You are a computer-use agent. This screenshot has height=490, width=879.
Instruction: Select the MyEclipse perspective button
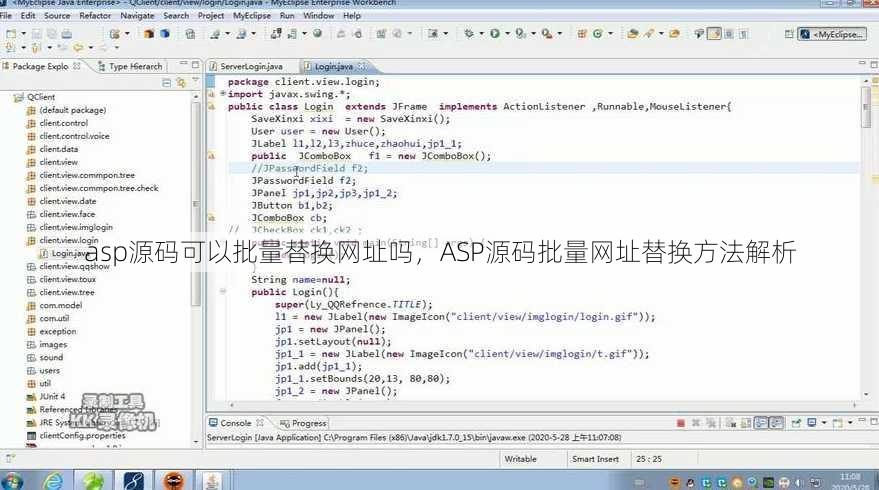point(832,34)
